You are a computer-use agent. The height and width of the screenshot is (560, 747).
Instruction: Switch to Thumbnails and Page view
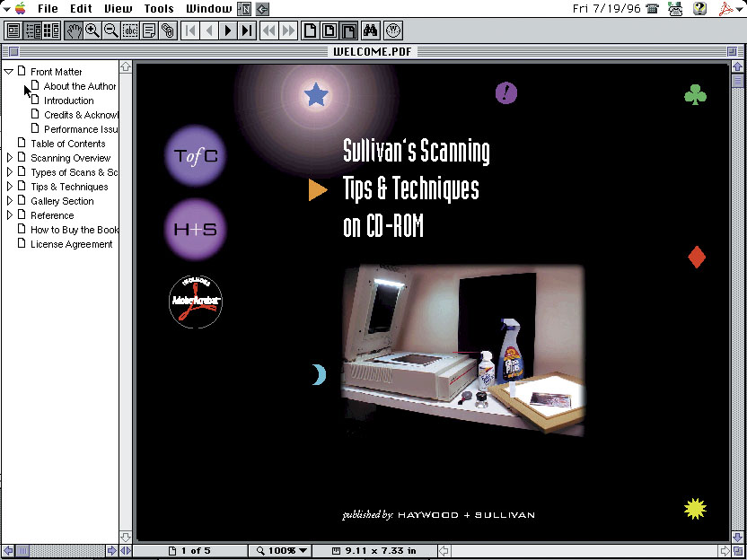click(51, 31)
